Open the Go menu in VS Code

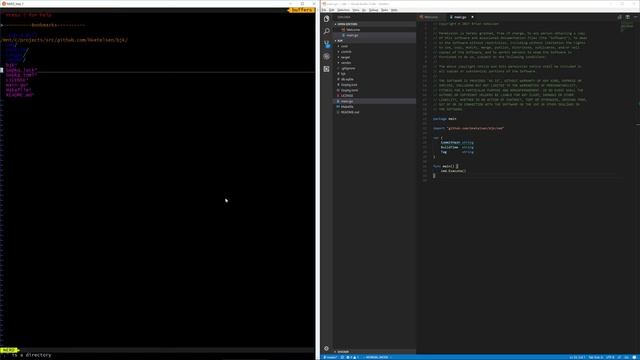click(x=364, y=10)
